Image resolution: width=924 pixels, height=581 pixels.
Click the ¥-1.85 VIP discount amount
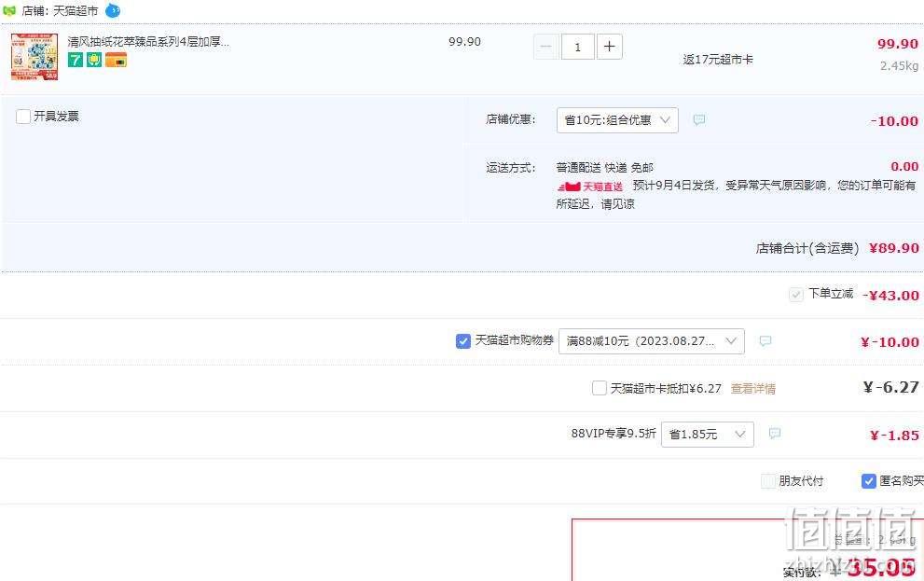[x=894, y=436]
